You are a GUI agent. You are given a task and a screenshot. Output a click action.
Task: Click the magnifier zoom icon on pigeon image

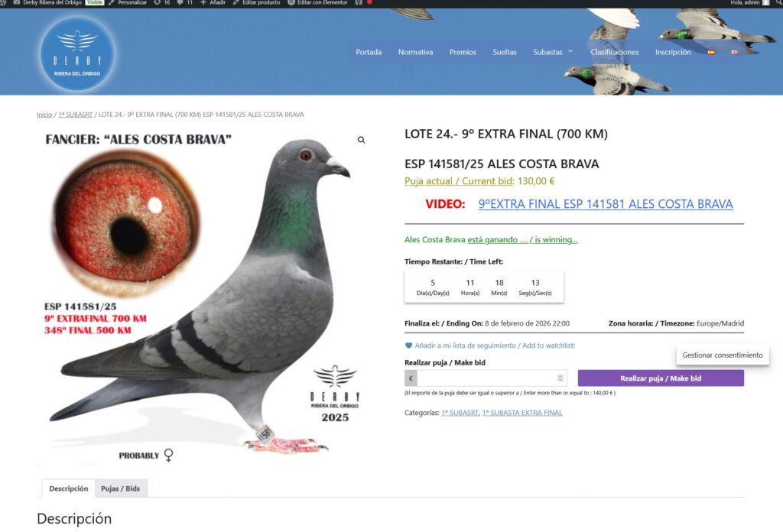point(361,140)
